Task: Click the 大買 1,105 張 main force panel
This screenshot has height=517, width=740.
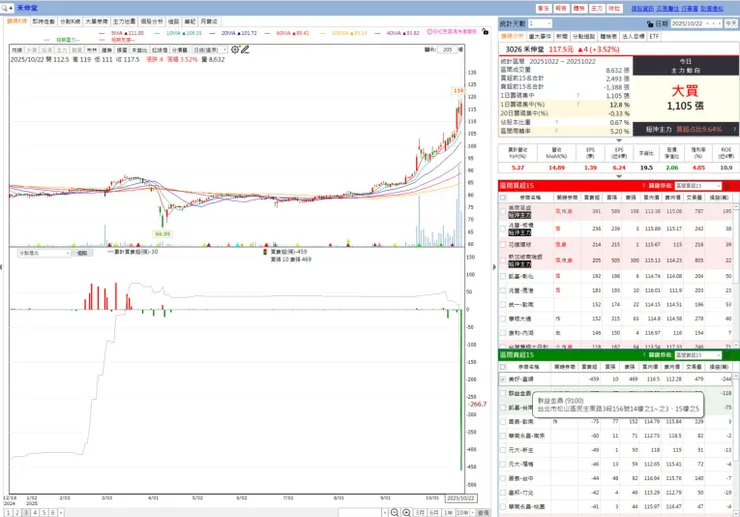Action: 685,97
